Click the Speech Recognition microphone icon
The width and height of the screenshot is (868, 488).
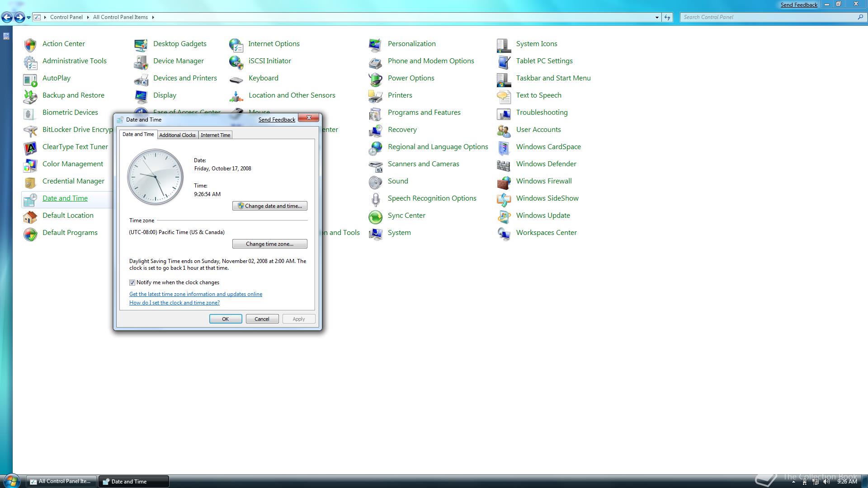point(375,199)
